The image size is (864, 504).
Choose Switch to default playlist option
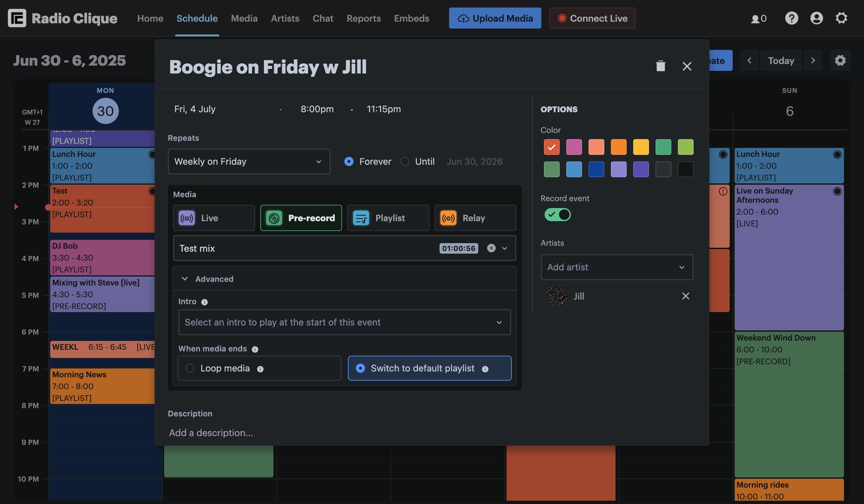tap(430, 368)
